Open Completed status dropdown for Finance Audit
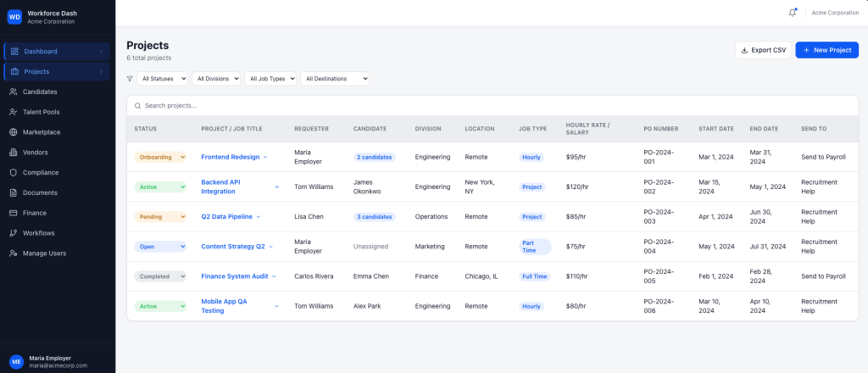 click(x=160, y=276)
